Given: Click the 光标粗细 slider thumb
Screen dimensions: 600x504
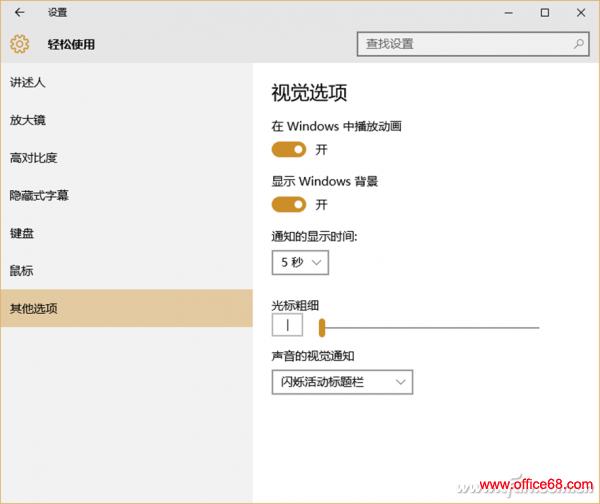Looking at the screenshot, I should tap(322, 328).
